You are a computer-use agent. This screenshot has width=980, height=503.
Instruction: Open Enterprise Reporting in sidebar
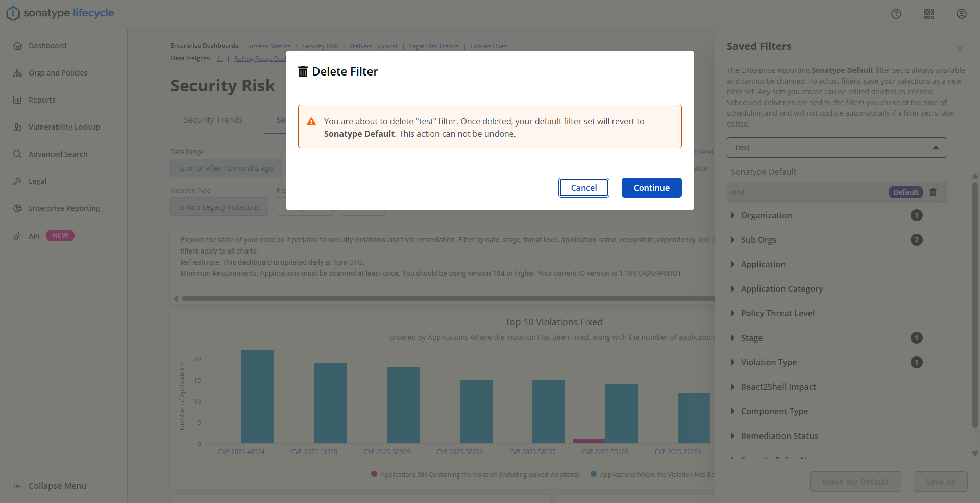64,208
